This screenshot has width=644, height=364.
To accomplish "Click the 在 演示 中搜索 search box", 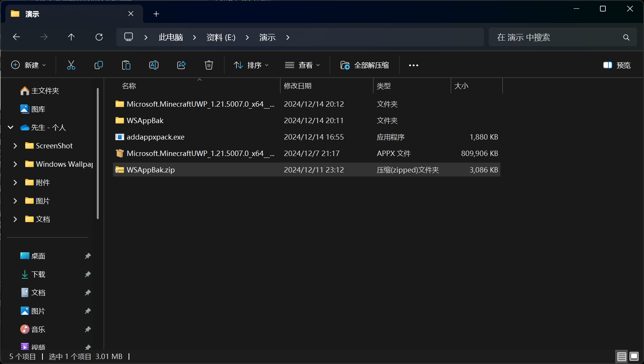I will click(x=562, y=37).
